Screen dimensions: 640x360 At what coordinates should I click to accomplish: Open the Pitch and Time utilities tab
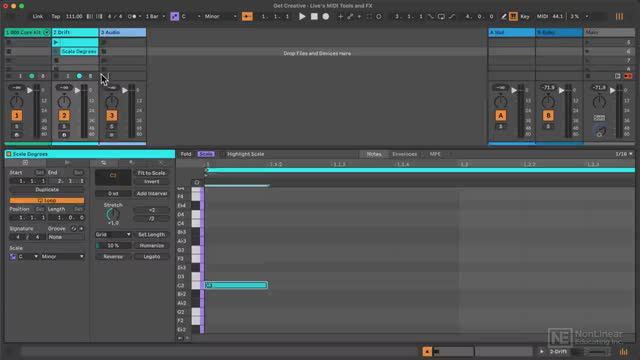tap(104, 163)
